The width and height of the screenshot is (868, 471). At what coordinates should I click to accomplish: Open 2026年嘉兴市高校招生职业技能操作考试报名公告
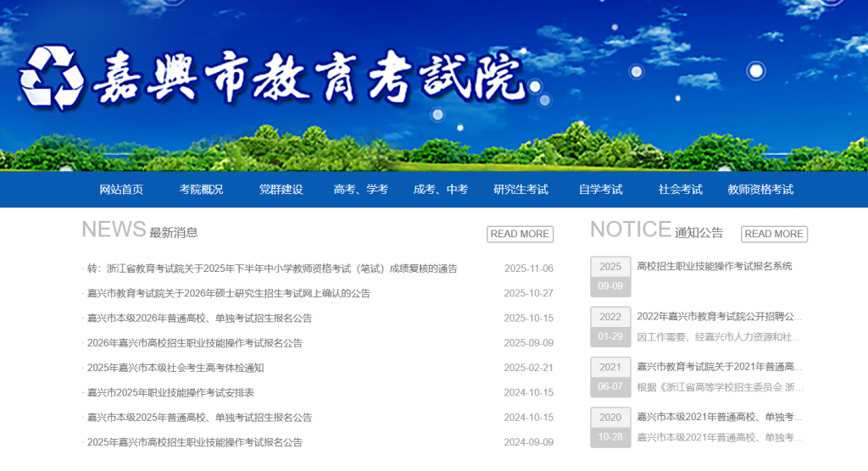click(x=195, y=343)
